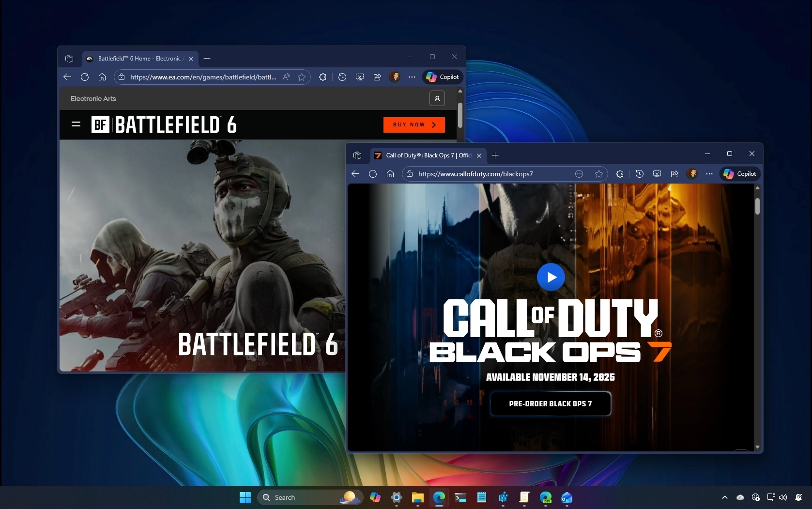Click circled dots icon in callofduty.com address bar
Viewport: 812px width, 509px height.
tap(579, 174)
